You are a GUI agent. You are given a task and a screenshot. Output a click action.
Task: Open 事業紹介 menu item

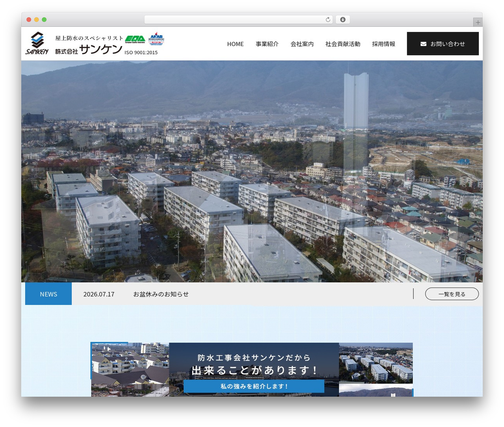(267, 44)
